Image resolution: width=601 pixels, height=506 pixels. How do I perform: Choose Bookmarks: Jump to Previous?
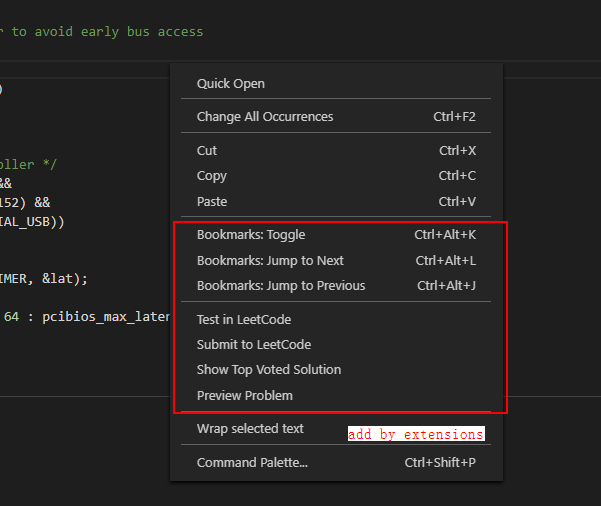click(x=336, y=286)
